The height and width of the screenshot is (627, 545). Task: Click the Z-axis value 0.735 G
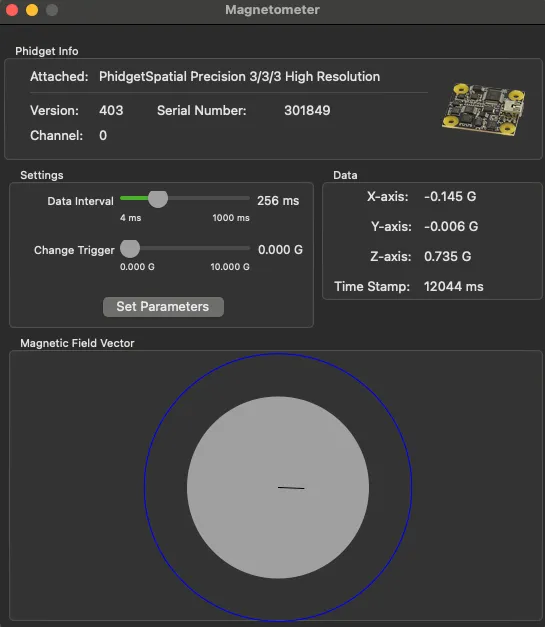447,256
